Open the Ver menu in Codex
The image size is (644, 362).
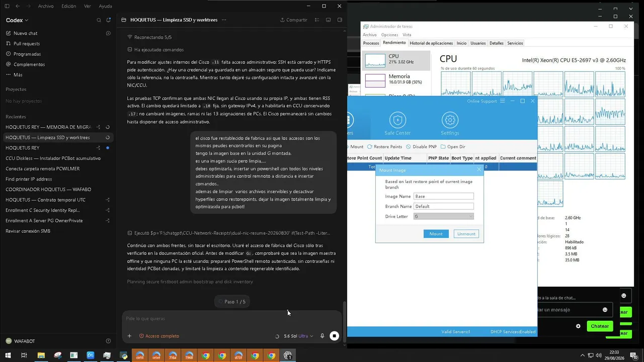coord(88,6)
